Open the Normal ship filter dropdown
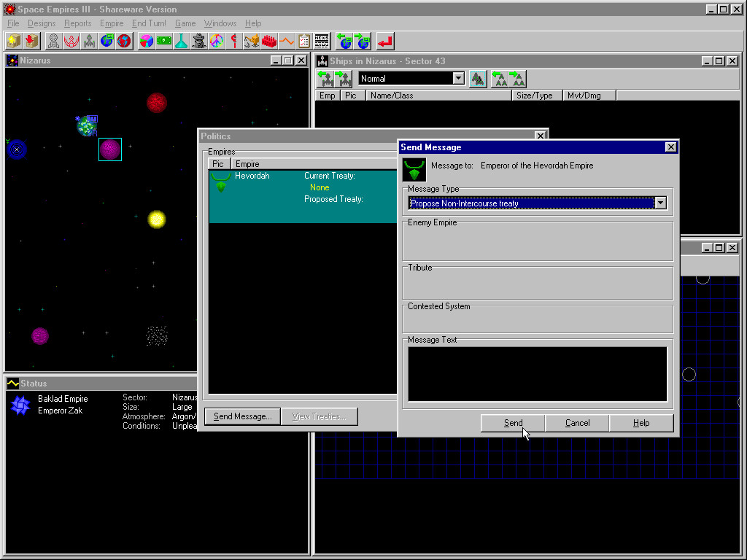Viewport: 747px width, 560px height. click(458, 79)
